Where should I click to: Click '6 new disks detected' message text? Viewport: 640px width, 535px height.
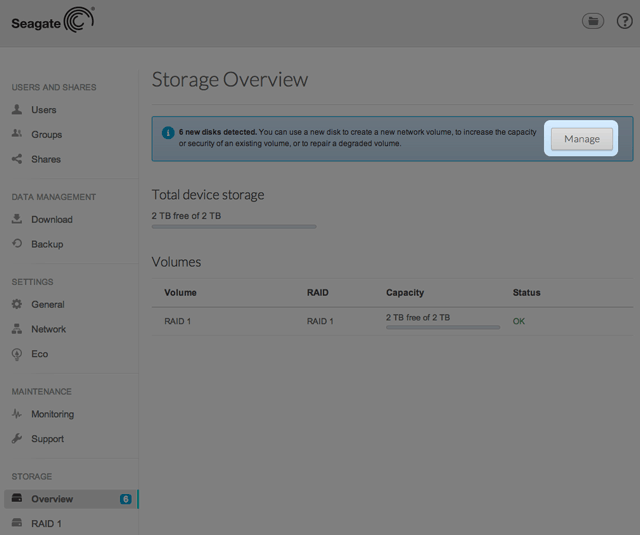coord(218,132)
